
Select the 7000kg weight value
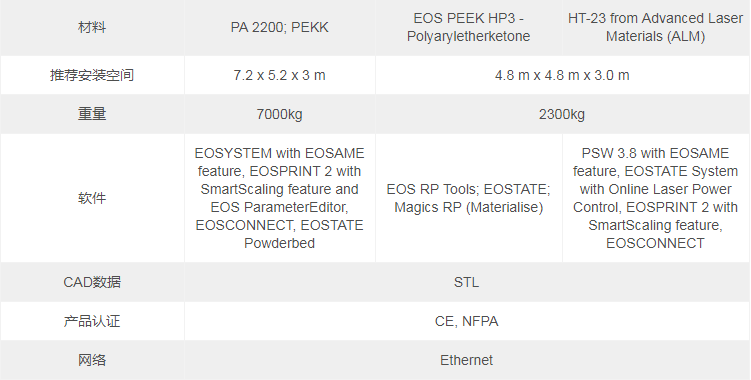[x=280, y=115]
